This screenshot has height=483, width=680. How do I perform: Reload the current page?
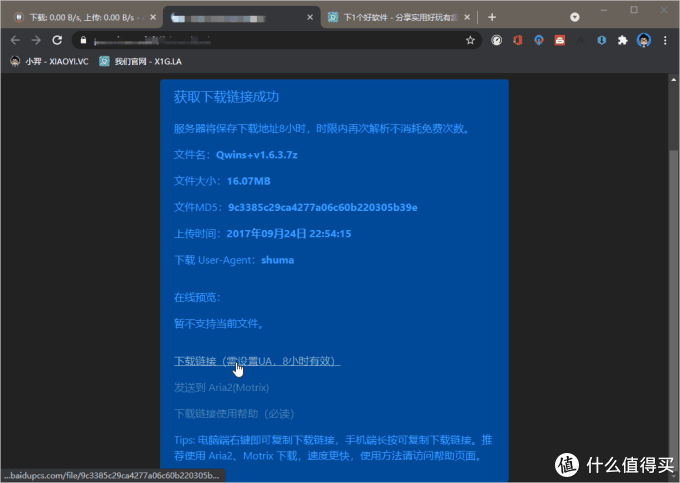tap(57, 40)
